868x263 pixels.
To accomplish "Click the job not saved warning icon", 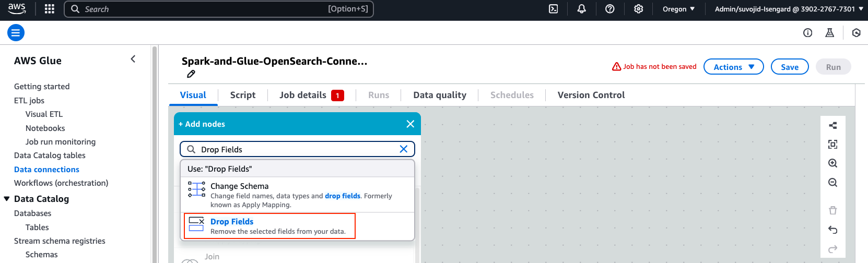I will tap(617, 67).
